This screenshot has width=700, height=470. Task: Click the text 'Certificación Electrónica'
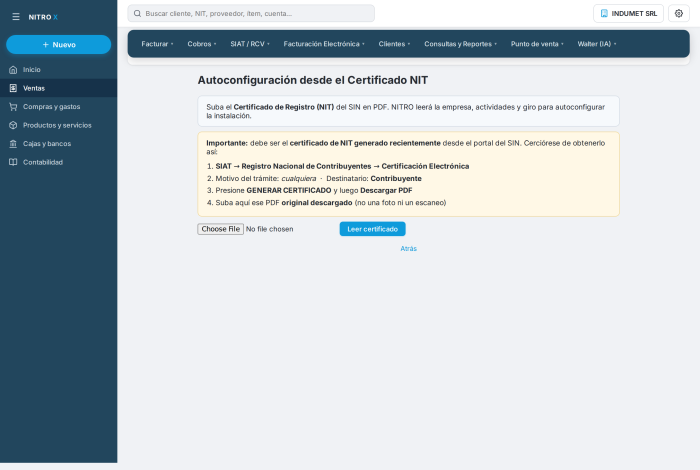[x=425, y=166]
